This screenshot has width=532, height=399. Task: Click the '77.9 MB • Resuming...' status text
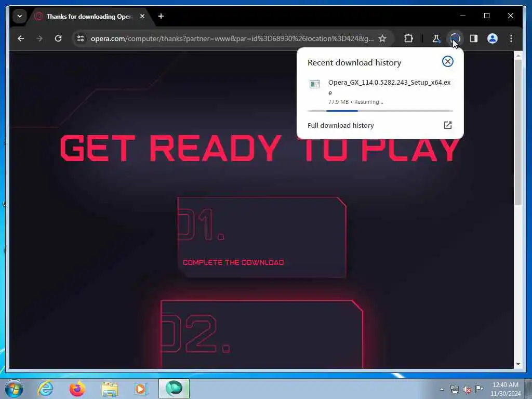pyautogui.click(x=355, y=102)
